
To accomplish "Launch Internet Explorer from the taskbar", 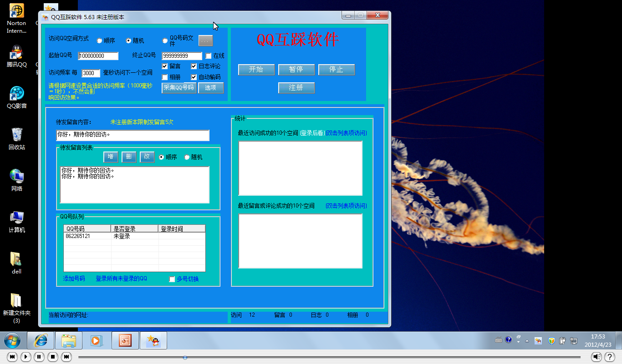I will tap(41, 340).
